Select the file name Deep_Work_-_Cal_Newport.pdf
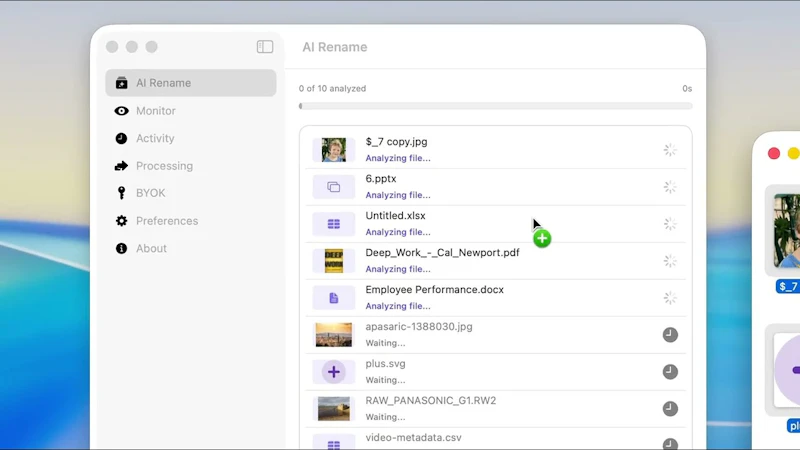This screenshot has width=800, height=450. tap(442, 253)
